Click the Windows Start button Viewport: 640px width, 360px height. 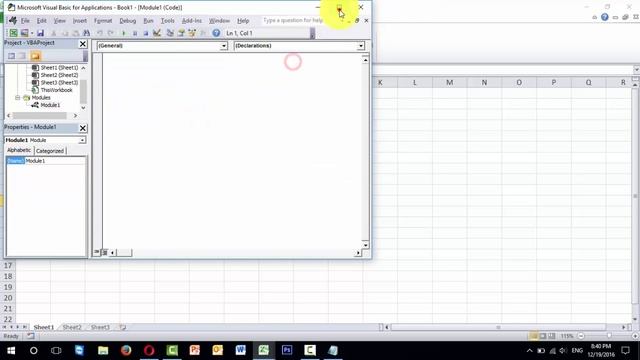pos(11,350)
